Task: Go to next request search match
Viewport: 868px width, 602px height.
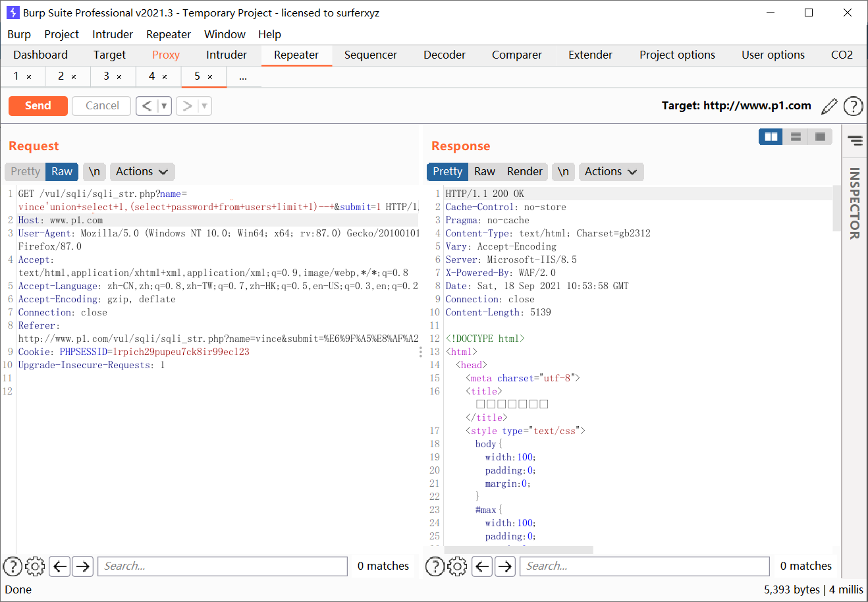Action: point(82,566)
